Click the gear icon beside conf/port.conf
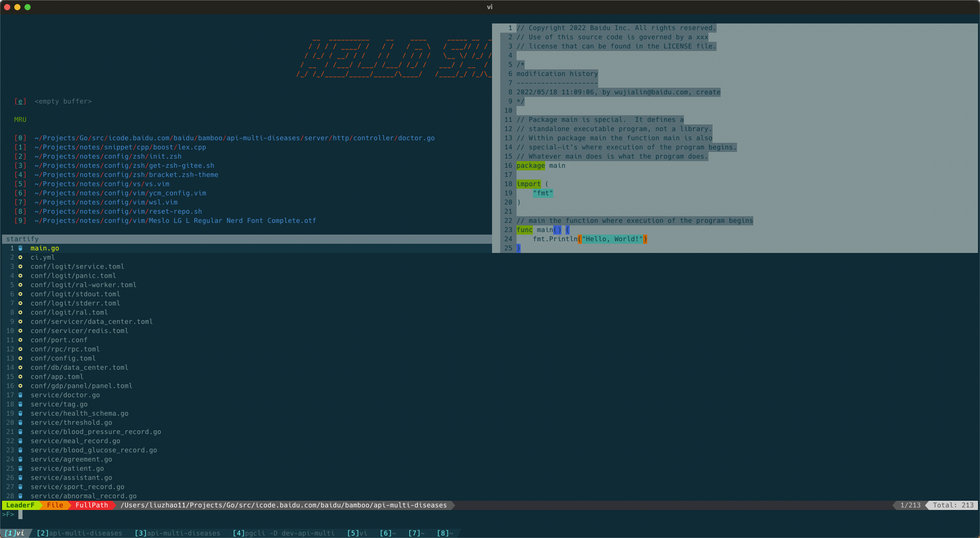 [x=20, y=340]
